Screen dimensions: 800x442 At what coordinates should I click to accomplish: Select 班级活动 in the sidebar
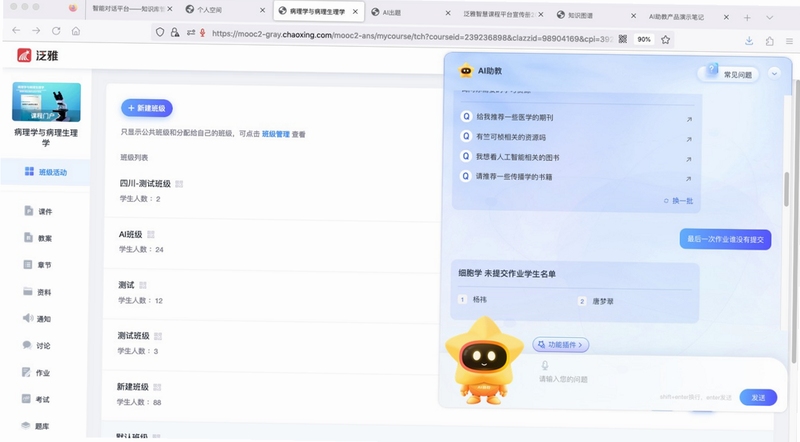(46, 172)
